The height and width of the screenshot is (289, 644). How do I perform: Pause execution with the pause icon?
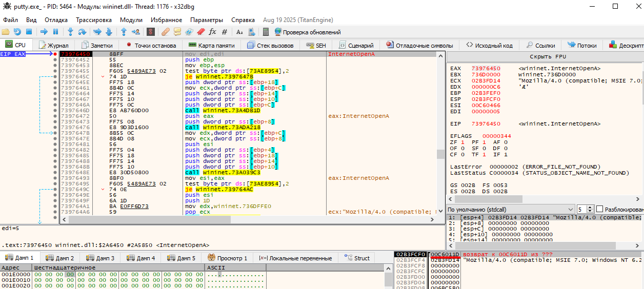tap(55, 32)
